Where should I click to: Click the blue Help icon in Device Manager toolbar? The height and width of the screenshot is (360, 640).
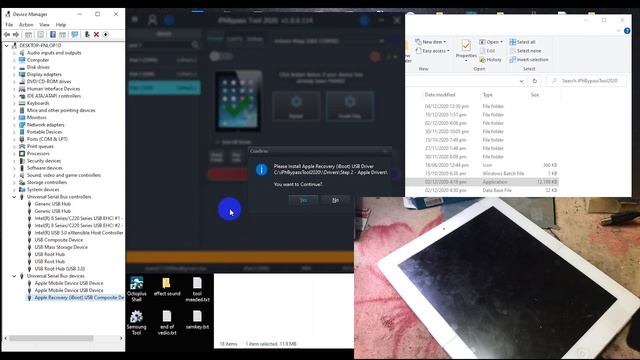[53, 35]
